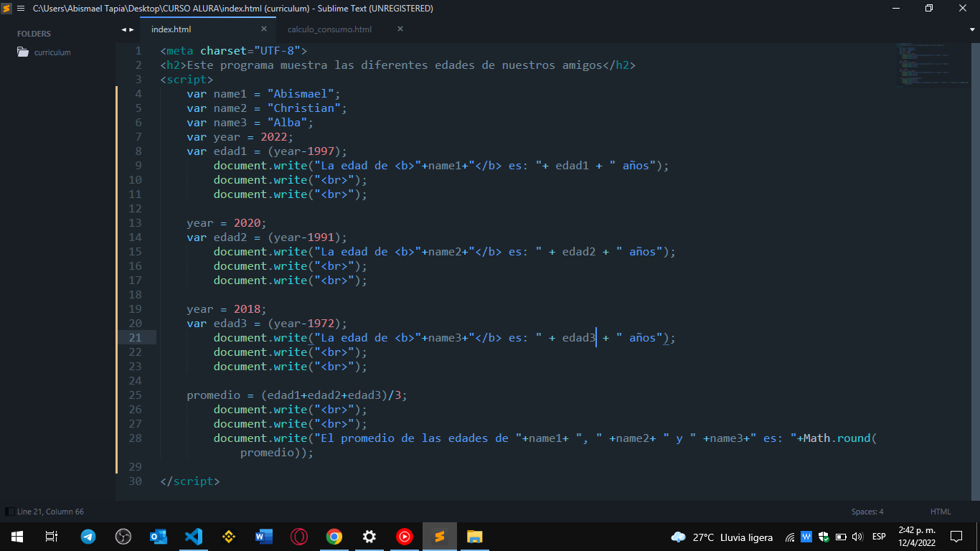Viewport: 980px width, 551px height.
Task: Click the closing script tag on line 30
Action: pos(190,481)
